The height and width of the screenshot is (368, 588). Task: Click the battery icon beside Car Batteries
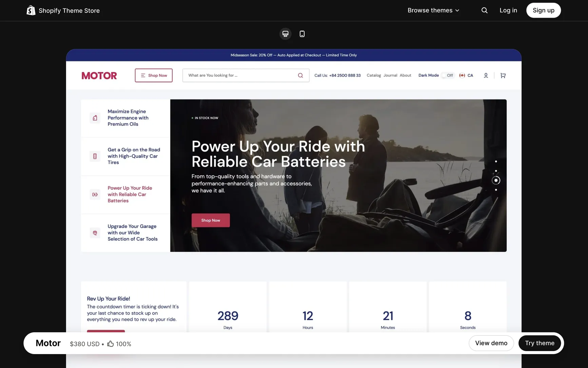point(95,194)
